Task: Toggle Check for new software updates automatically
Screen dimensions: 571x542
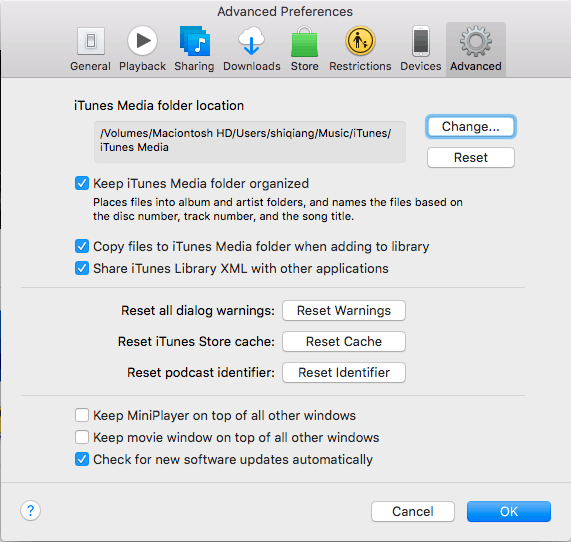Action: point(82,459)
